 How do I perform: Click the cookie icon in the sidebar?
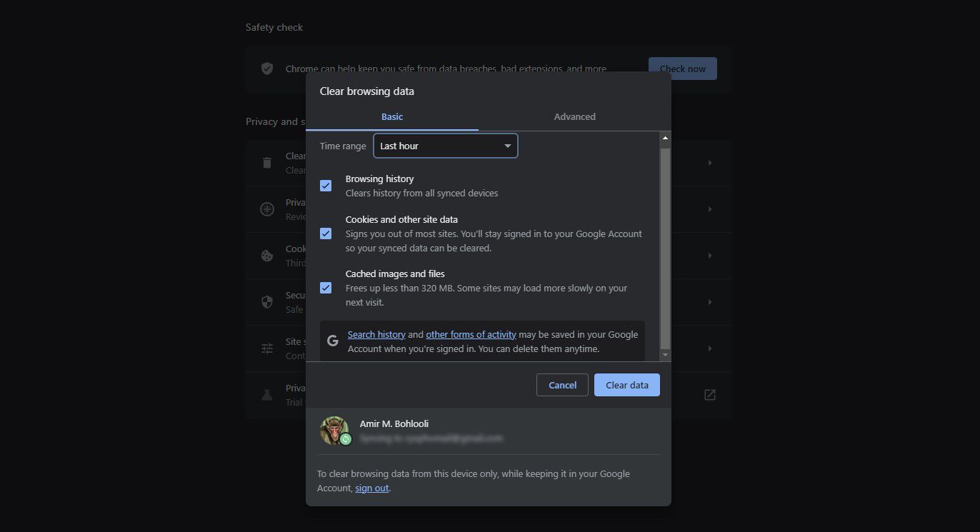click(266, 256)
